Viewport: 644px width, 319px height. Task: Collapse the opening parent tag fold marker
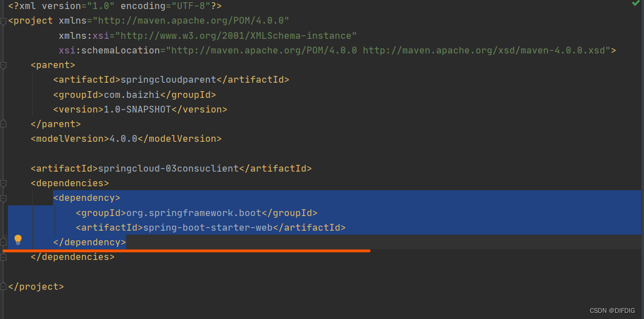pos(3,65)
